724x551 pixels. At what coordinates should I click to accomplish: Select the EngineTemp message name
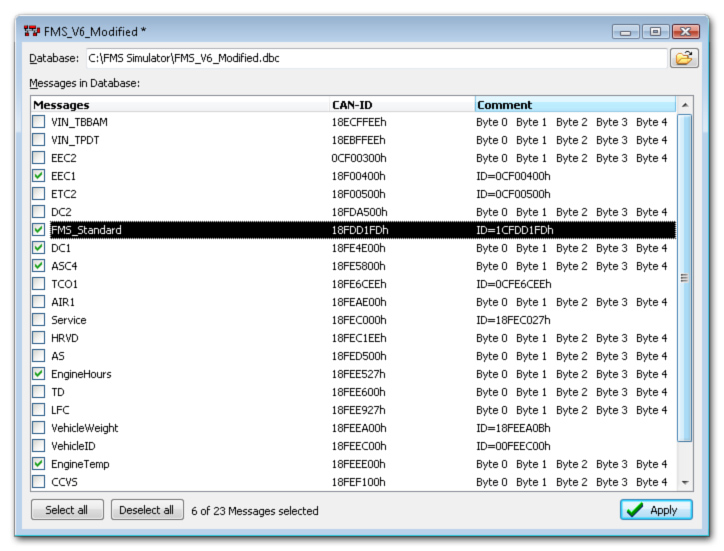pos(80,464)
